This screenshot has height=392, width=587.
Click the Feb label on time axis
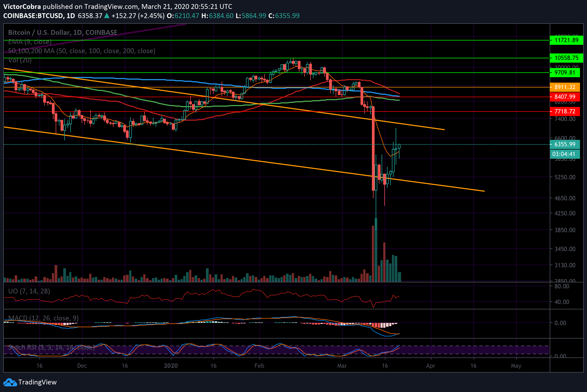click(x=259, y=366)
